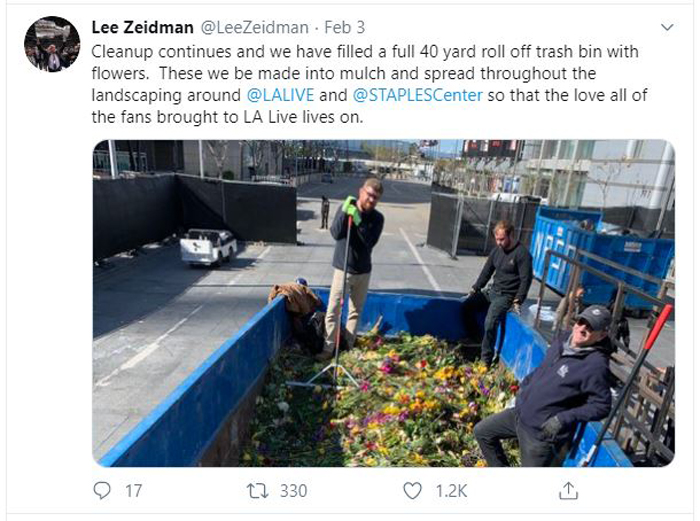Open the @LeeZeidman handle link
Screen dimensions: 700x521
tap(254, 27)
